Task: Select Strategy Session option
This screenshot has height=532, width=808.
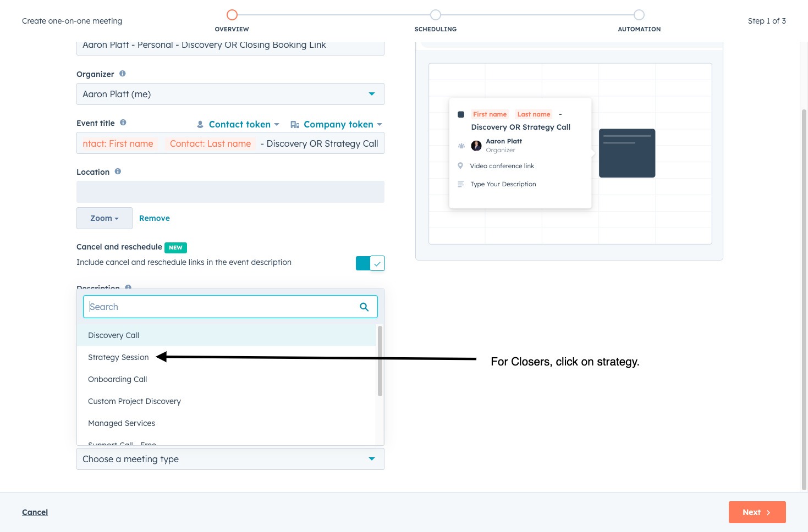Action: tap(227, 357)
